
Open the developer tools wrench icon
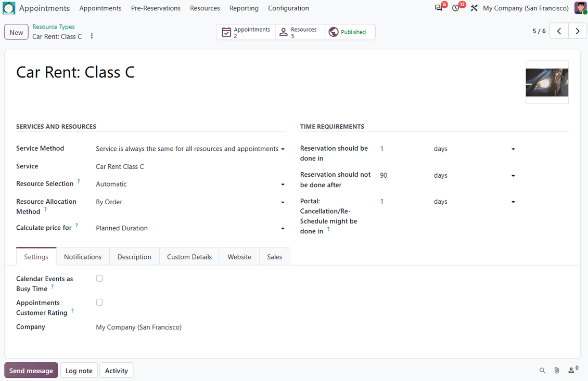[x=474, y=8]
